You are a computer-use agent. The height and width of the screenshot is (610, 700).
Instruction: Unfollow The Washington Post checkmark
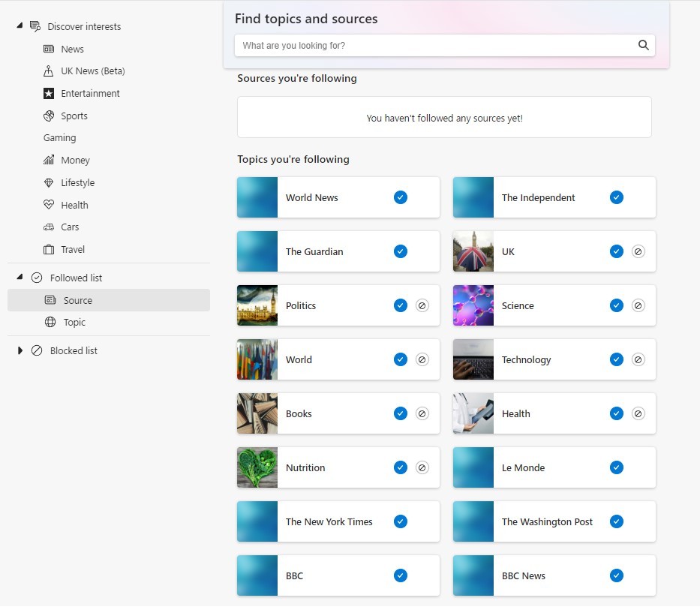click(617, 521)
